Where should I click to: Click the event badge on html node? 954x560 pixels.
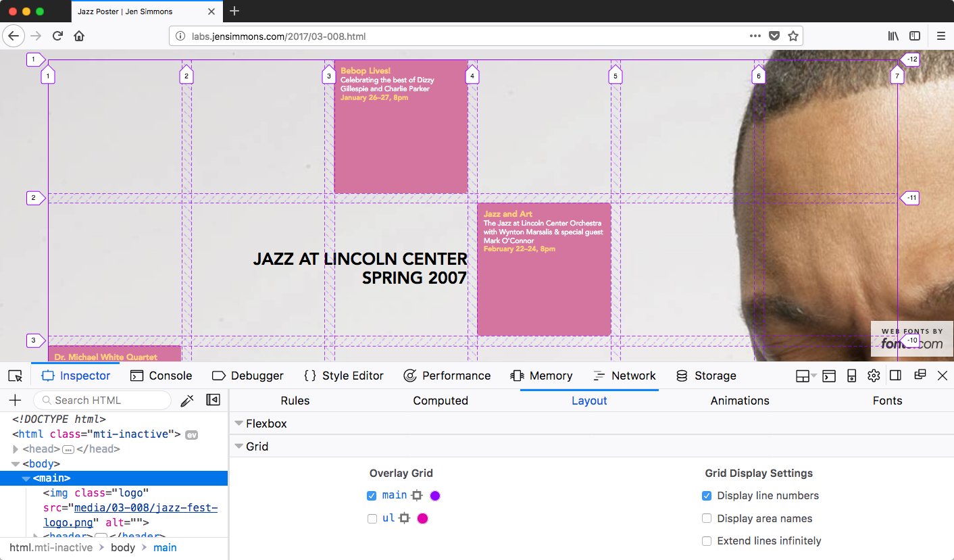tap(191, 434)
